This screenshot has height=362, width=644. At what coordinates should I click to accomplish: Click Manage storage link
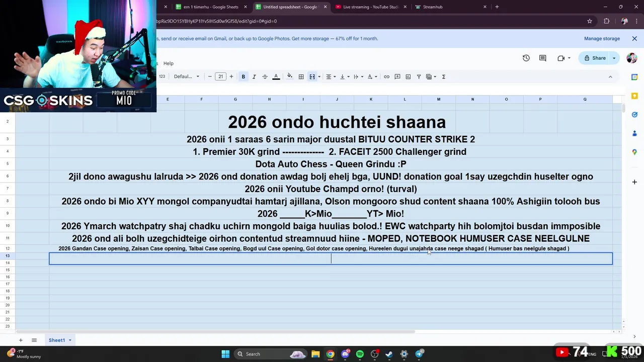(602, 39)
